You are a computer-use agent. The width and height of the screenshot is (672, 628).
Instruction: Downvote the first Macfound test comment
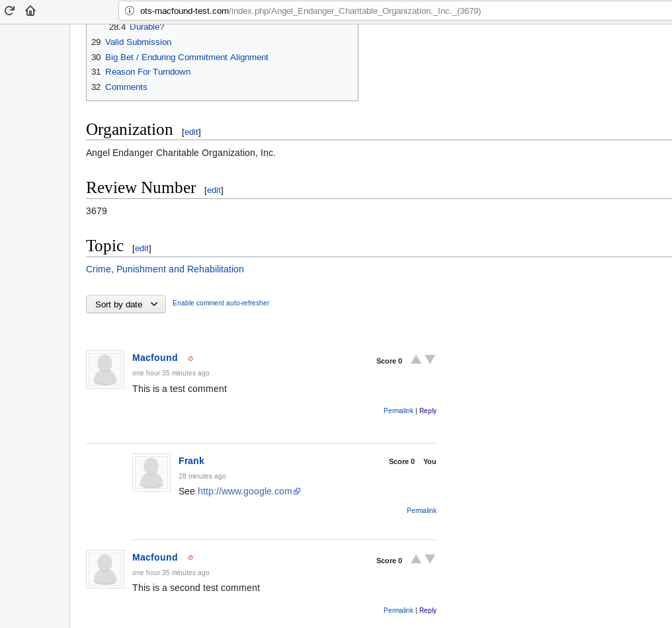[x=430, y=360]
